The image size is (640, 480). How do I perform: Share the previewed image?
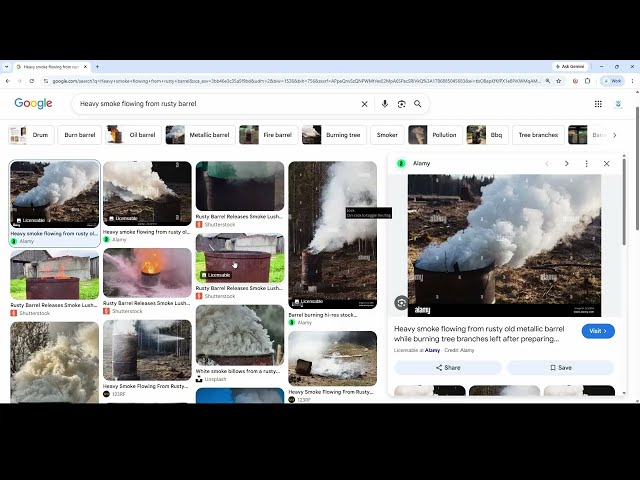tap(448, 368)
